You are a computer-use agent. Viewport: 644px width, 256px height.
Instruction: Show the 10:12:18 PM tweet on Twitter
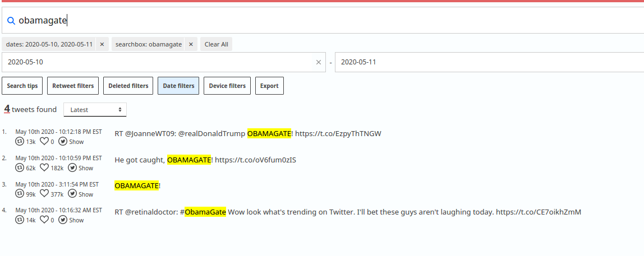pyautogui.click(x=76, y=142)
